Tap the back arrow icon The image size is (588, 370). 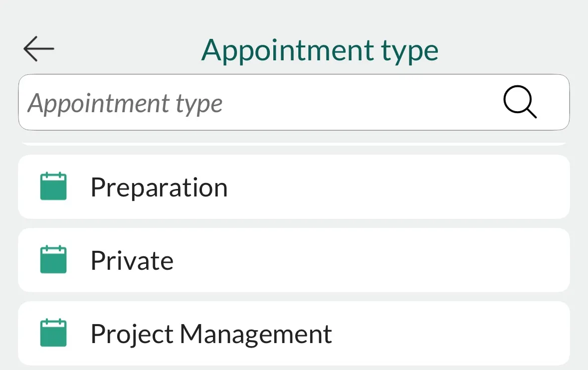coord(38,49)
